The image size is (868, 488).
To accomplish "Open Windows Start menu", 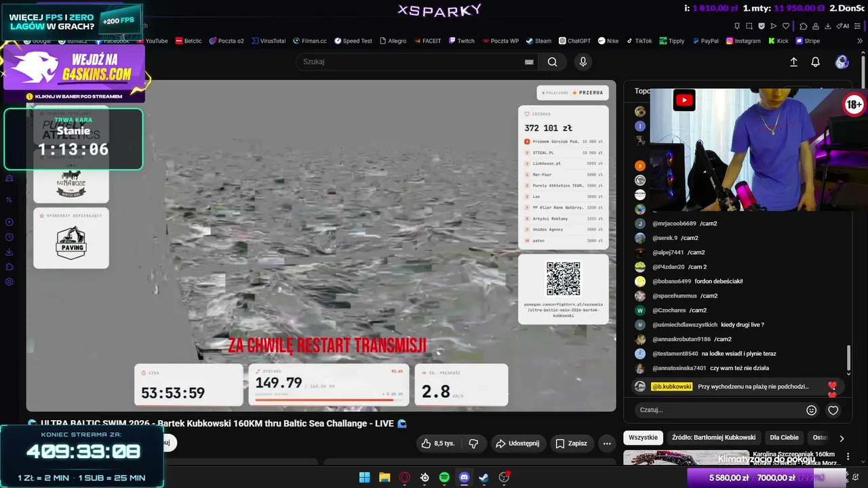I will point(364,477).
